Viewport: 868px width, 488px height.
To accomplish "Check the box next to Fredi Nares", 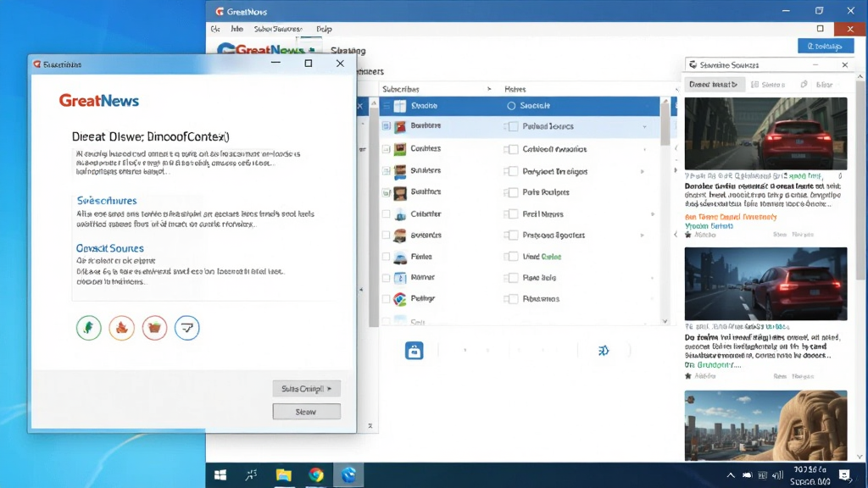I will click(x=513, y=214).
